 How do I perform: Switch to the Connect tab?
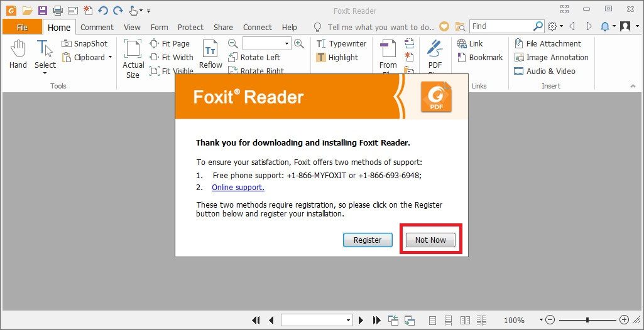[x=258, y=27]
